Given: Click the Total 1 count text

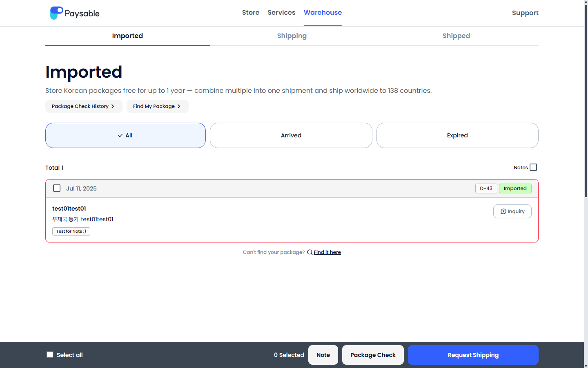Looking at the screenshot, I should click(x=54, y=168).
